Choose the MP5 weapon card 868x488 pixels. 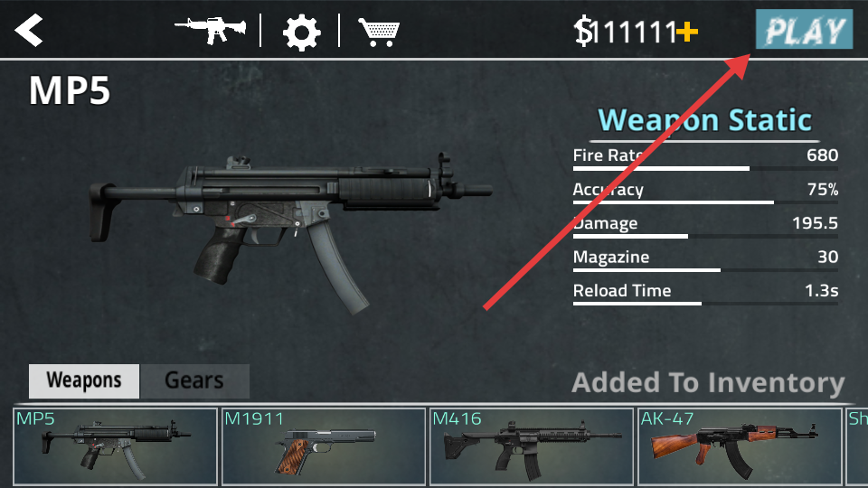click(x=115, y=446)
